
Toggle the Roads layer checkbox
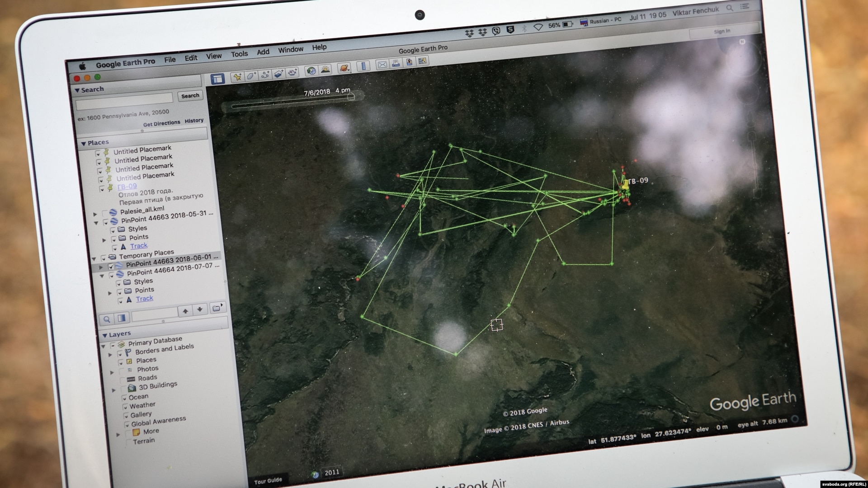click(x=123, y=380)
